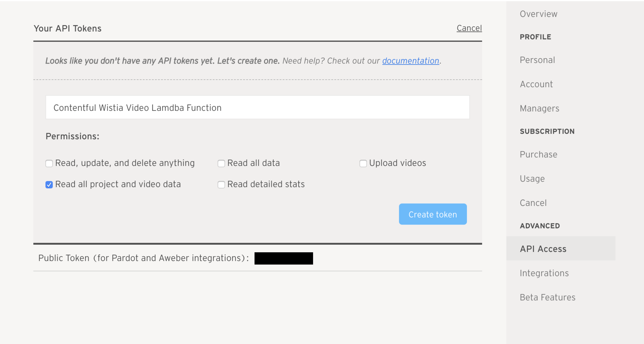Open Cancel under Subscription sidebar
The image size is (644, 344).
pos(533,203)
